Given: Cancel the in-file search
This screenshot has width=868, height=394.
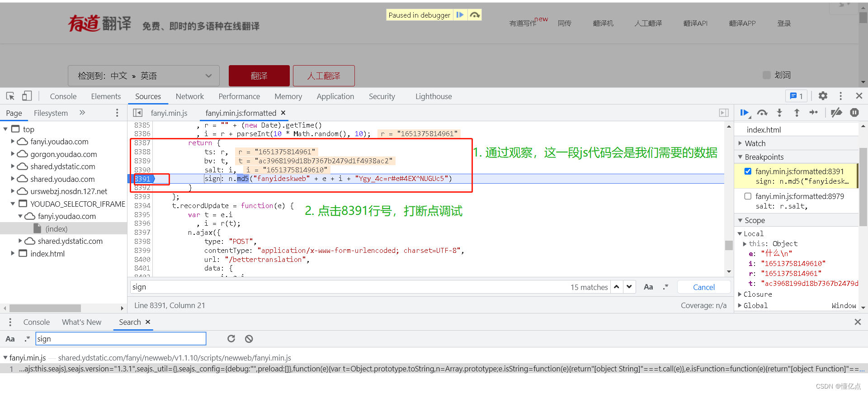Looking at the screenshot, I should pos(703,287).
